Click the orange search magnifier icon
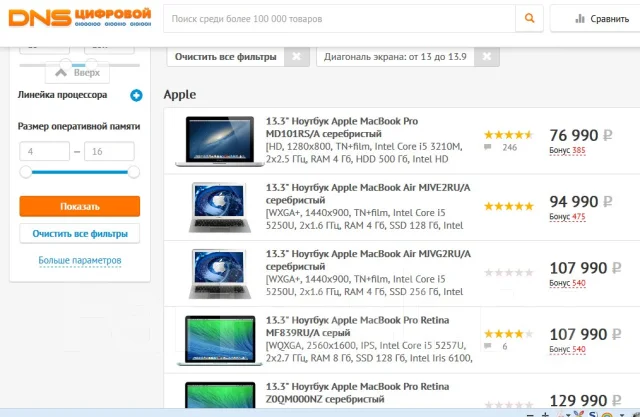This screenshot has width=640, height=417. click(529, 18)
